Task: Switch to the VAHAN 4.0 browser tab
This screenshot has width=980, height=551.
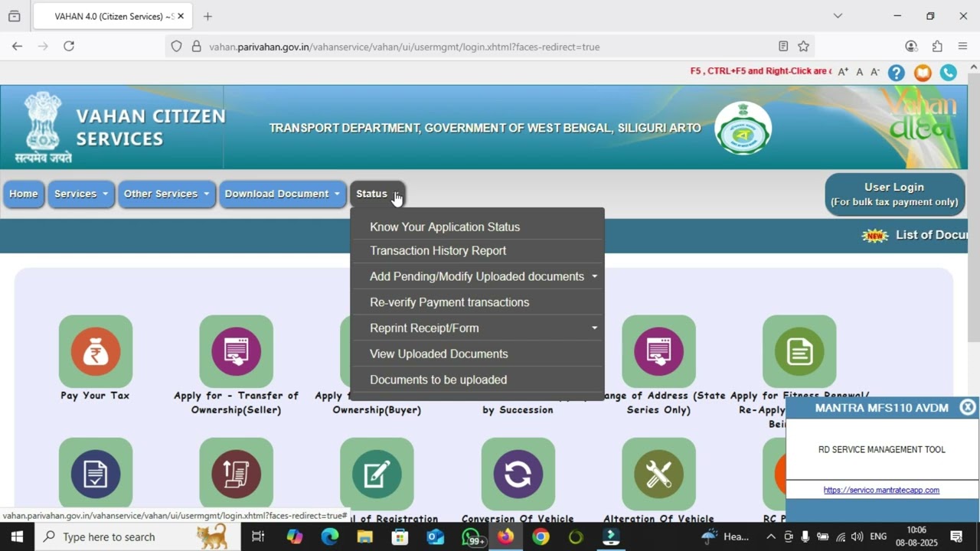Action: point(113,16)
